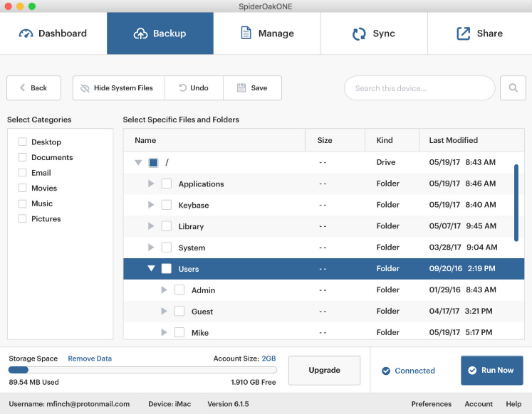The height and width of the screenshot is (414, 532).
Task: Start backup with Run Now
Action: [492, 371]
